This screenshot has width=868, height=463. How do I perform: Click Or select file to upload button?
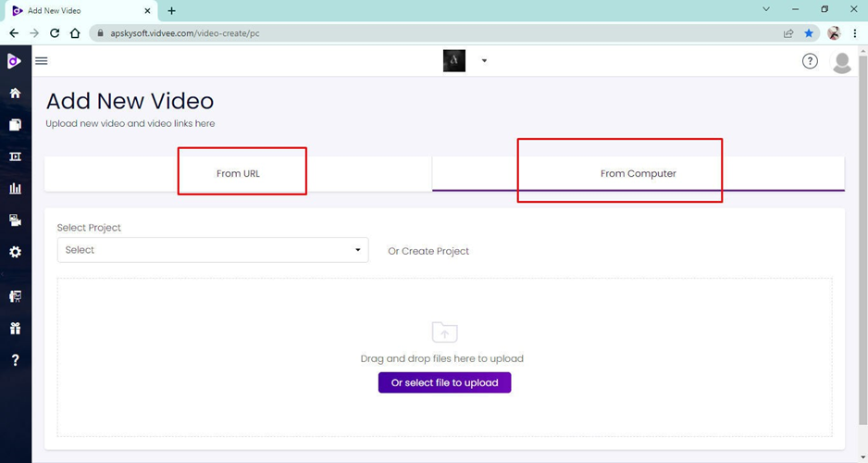point(444,382)
